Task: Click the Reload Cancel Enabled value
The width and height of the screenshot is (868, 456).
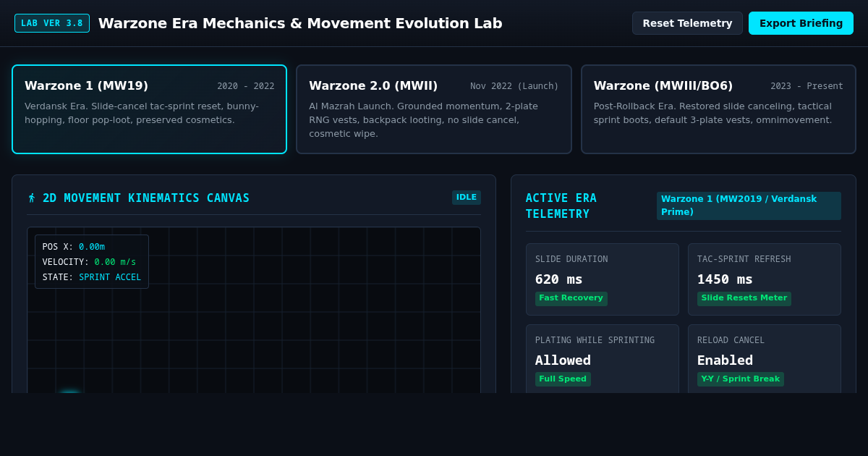Action: pos(725,360)
